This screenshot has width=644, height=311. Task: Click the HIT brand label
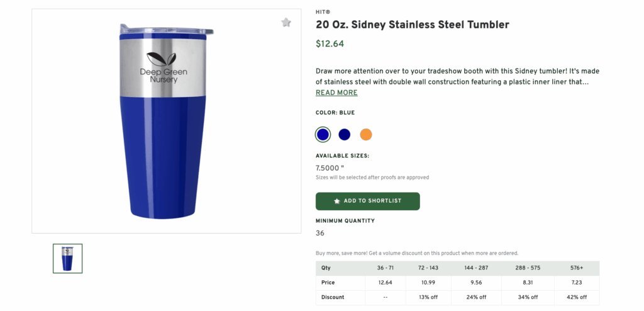(323, 12)
